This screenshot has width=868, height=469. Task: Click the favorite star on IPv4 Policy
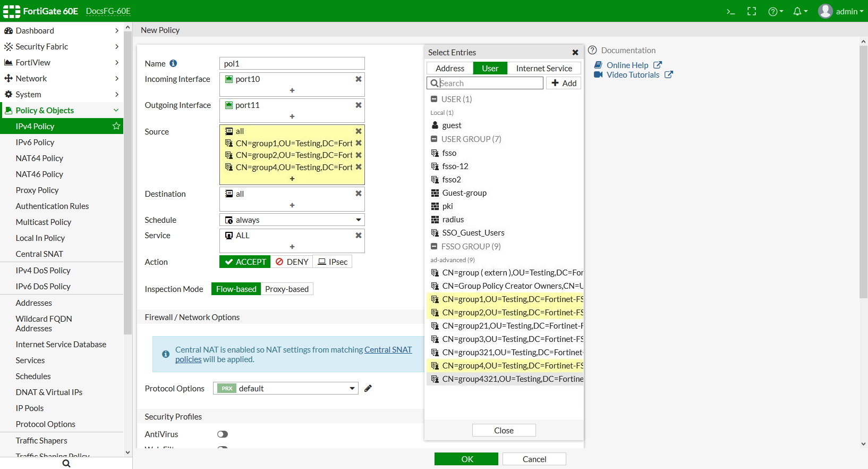coord(116,126)
